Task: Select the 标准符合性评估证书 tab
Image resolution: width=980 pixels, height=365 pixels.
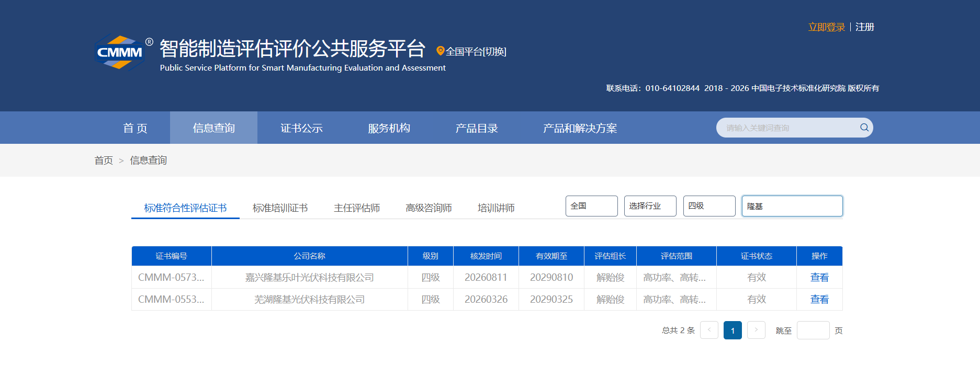Action: click(185, 208)
